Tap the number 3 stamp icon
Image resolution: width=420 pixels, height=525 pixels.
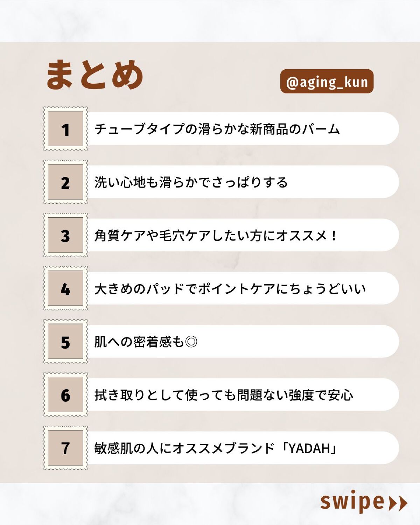tap(65, 235)
